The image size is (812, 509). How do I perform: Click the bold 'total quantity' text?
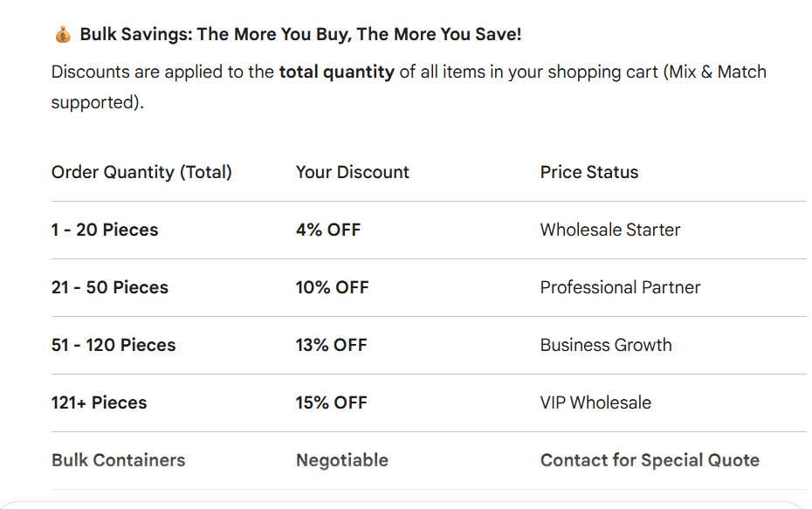point(336,72)
